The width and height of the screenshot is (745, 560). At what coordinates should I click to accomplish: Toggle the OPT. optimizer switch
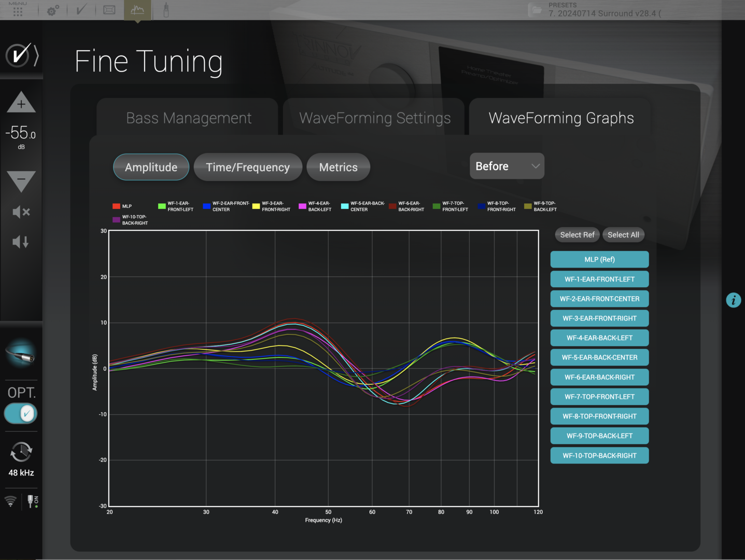21,414
